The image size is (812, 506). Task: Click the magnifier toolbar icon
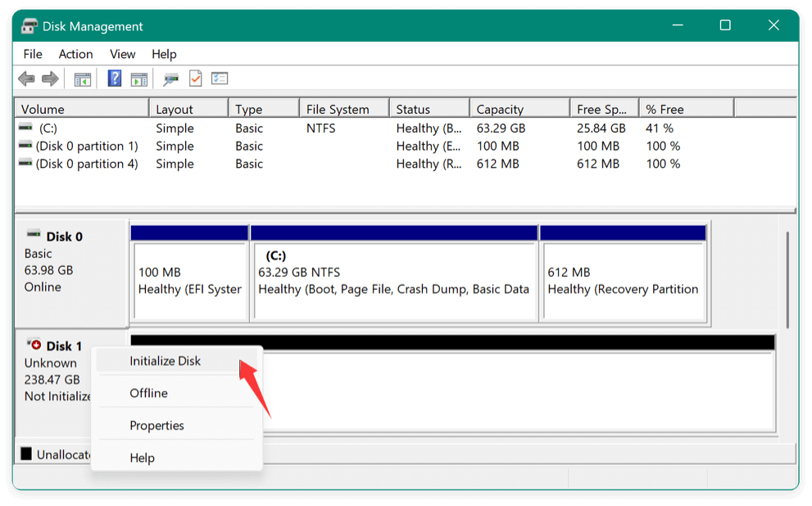(171, 78)
